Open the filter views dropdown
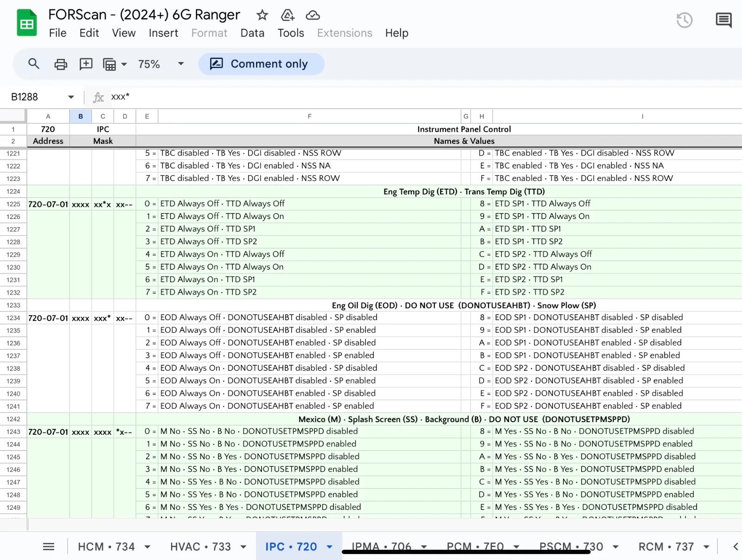This screenshot has height=560, width=742. pos(115,64)
